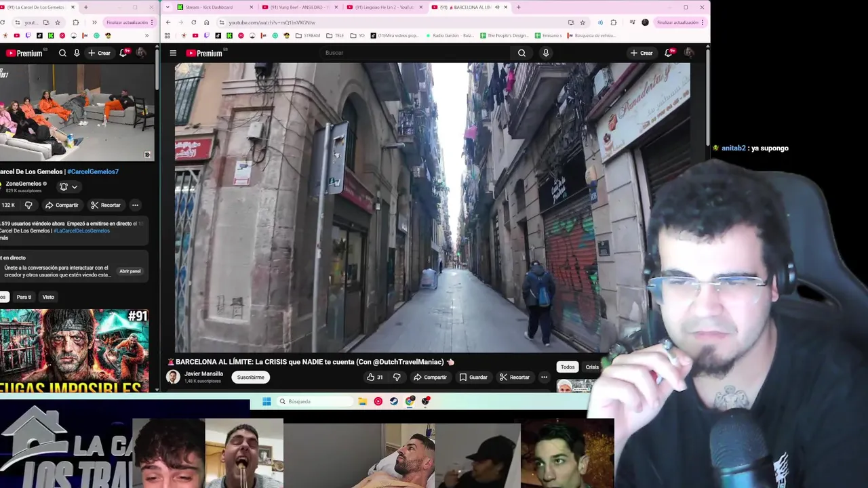Open notifications bell in left YouTube window

click(x=123, y=53)
